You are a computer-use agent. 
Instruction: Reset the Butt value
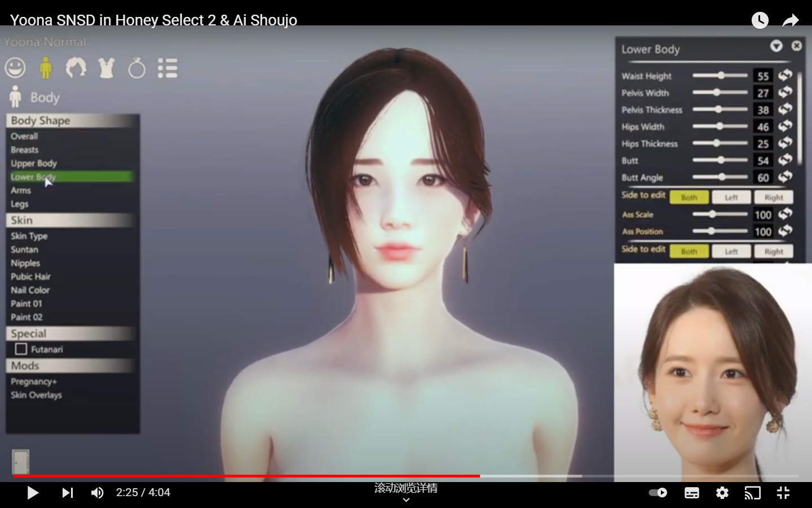pyautogui.click(x=785, y=160)
